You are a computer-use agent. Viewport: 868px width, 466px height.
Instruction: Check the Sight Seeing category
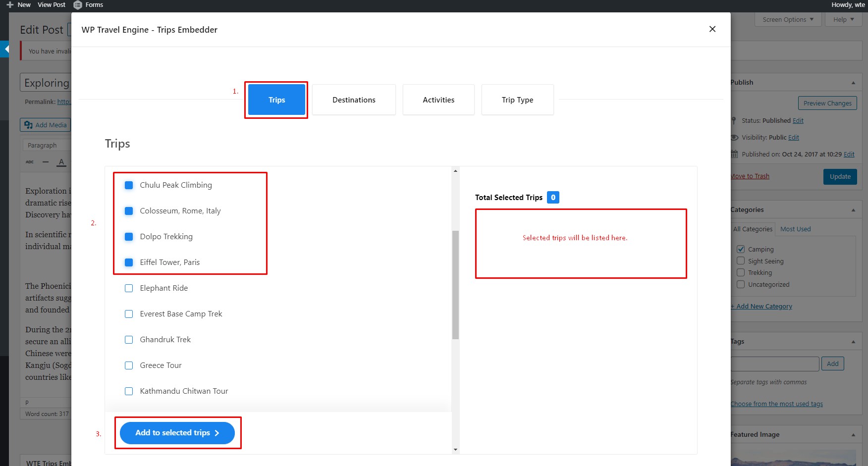[741, 261]
